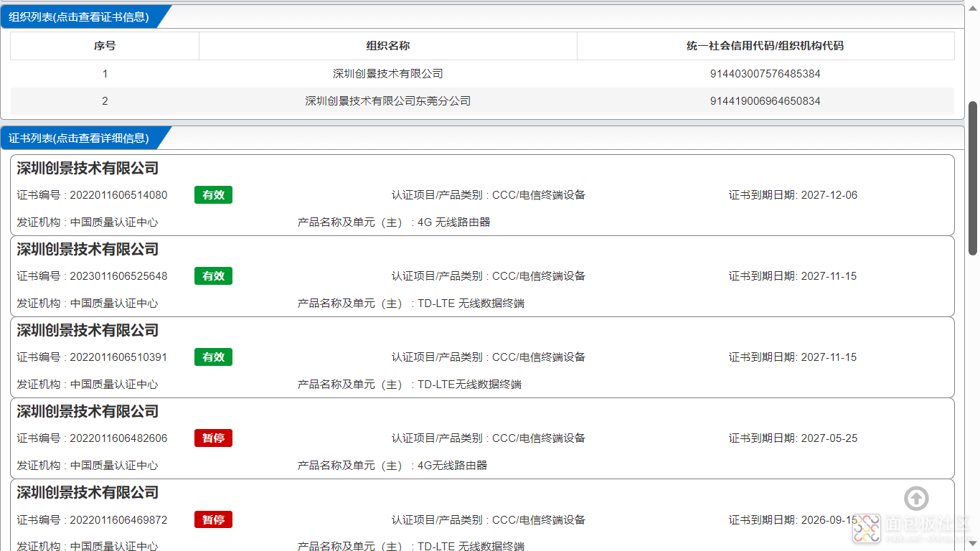Click product name TD-LTE 无线数据终端 for certificate 2023011606525648
Screen dimensions: 980x551
click(471, 303)
